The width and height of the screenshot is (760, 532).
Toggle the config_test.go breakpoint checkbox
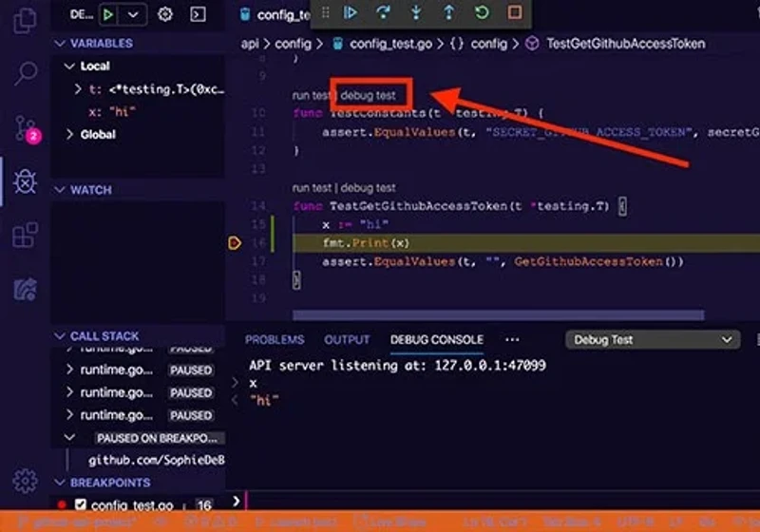pos(81,504)
